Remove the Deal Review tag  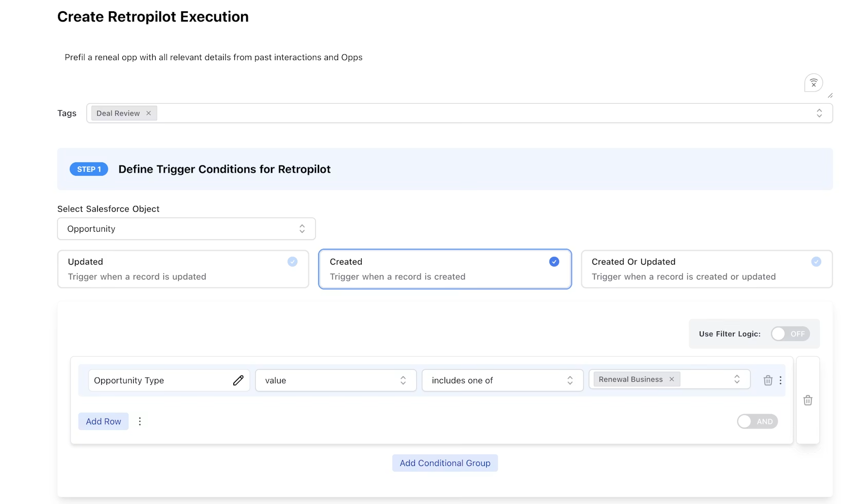(149, 113)
